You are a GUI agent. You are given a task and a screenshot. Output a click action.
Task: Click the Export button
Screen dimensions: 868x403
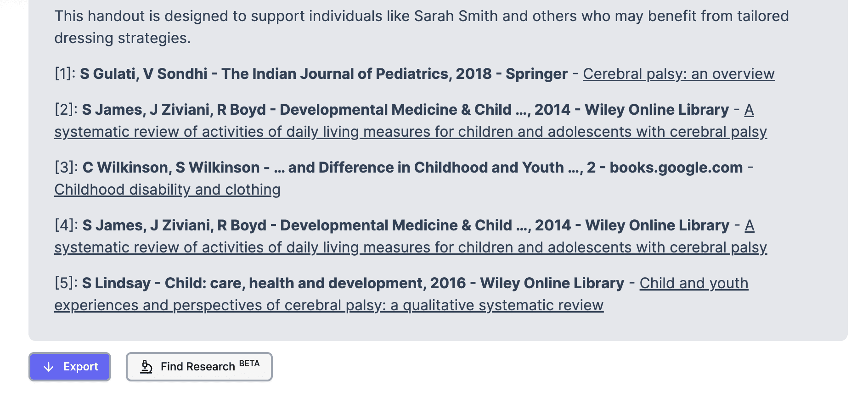click(x=69, y=367)
